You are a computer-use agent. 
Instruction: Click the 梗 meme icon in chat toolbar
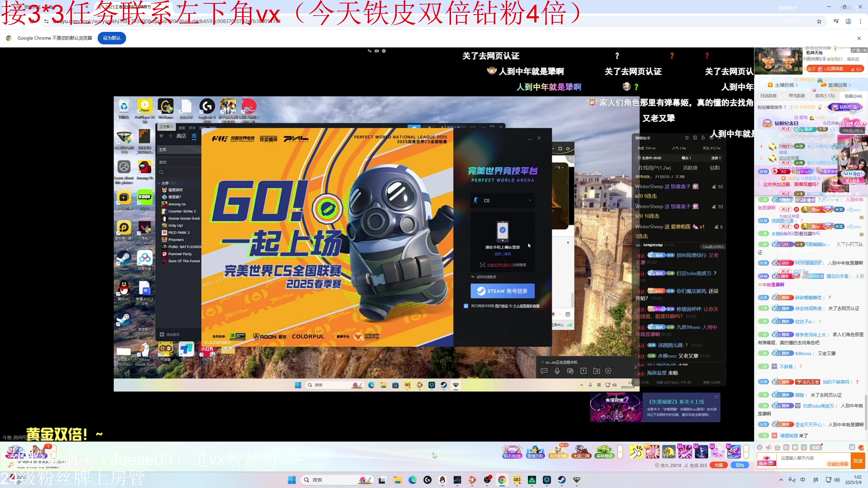pos(795,447)
